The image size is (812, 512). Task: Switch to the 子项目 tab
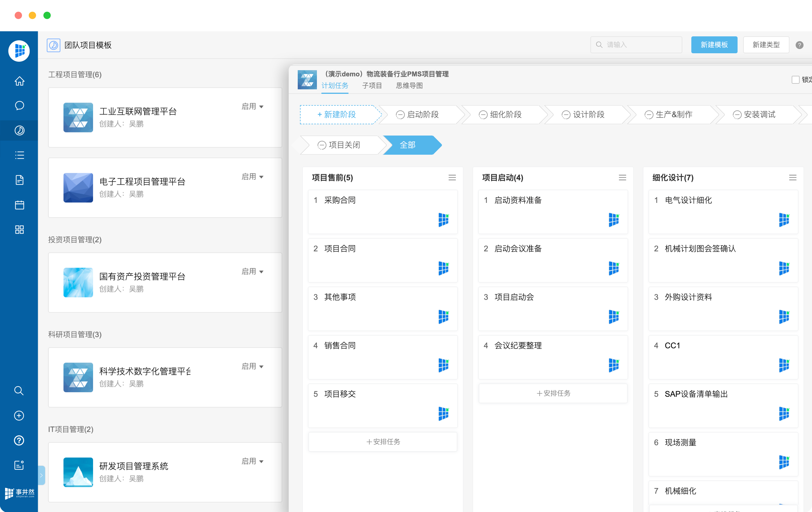coord(372,86)
